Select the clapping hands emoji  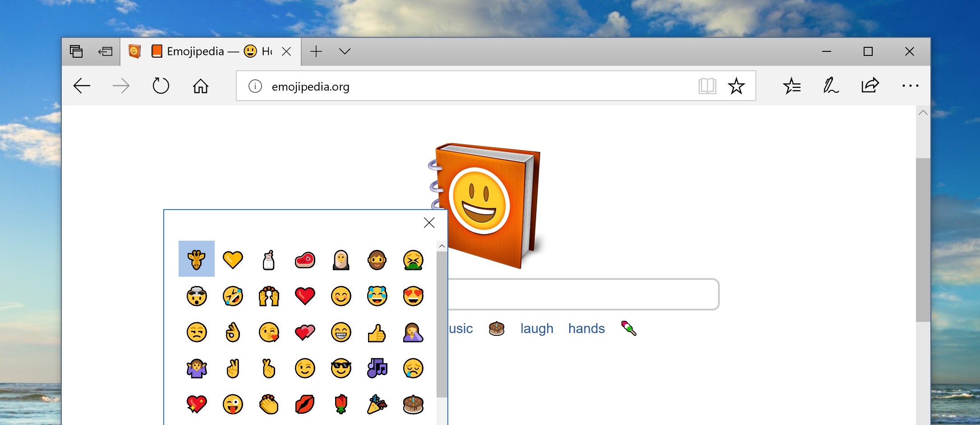(x=269, y=404)
